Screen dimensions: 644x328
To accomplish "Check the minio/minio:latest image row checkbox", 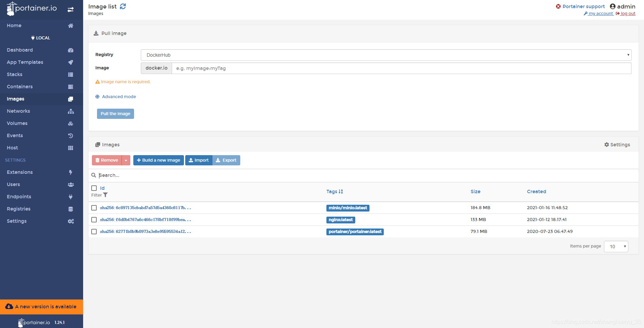I will [94, 208].
